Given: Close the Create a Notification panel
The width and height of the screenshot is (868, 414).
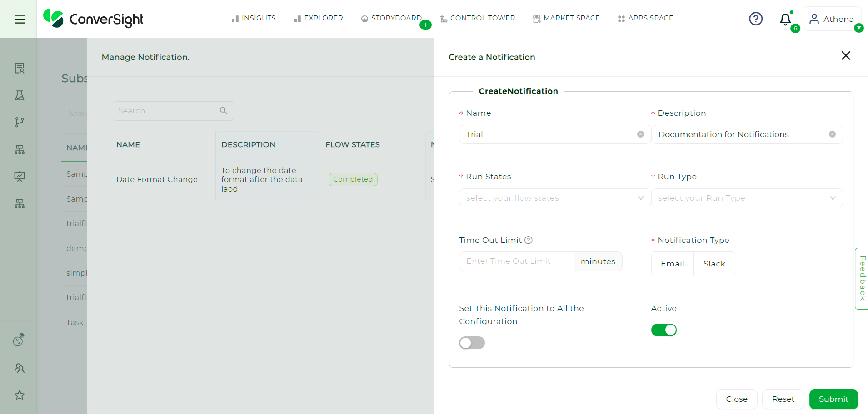Looking at the screenshot, I should tap(845, 55).
